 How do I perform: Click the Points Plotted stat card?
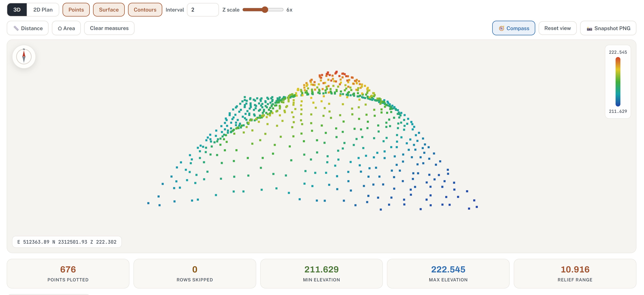tap(68, 273)
